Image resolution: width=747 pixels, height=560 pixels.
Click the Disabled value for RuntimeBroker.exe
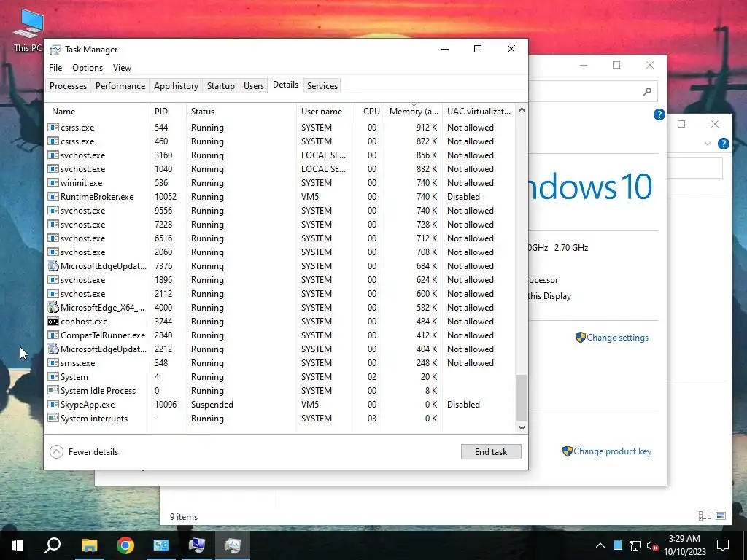click(x=463, y=197)
